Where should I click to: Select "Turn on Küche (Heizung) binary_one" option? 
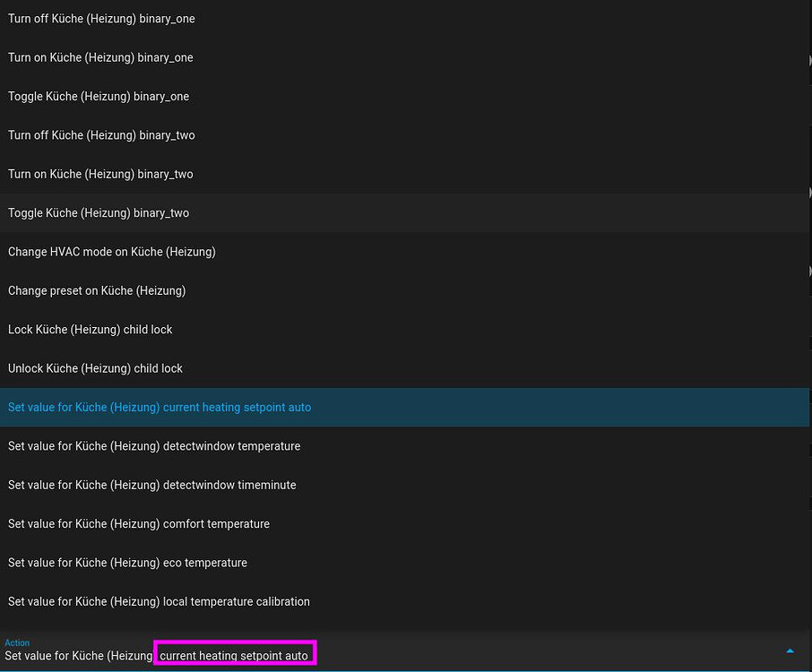pos(100,57)
